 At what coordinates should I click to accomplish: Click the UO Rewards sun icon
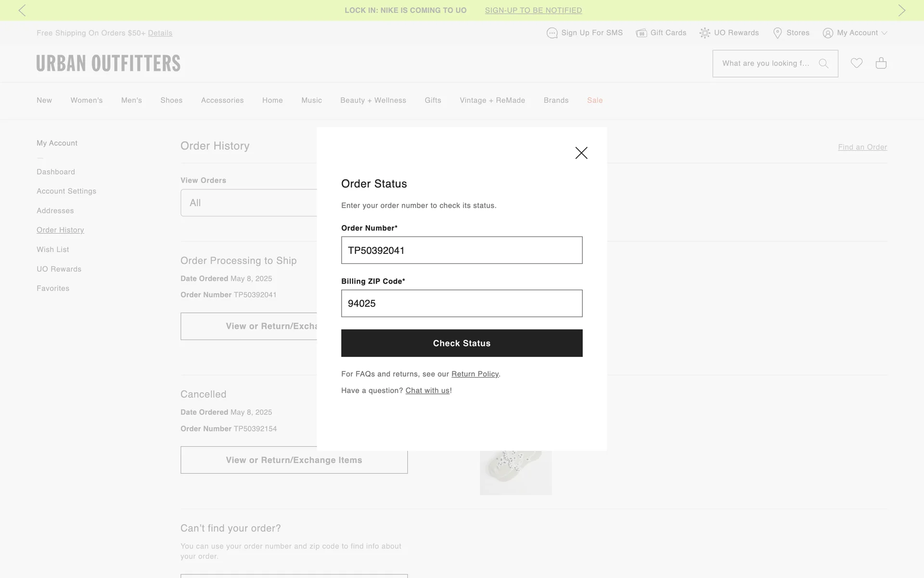coord(705,33)
